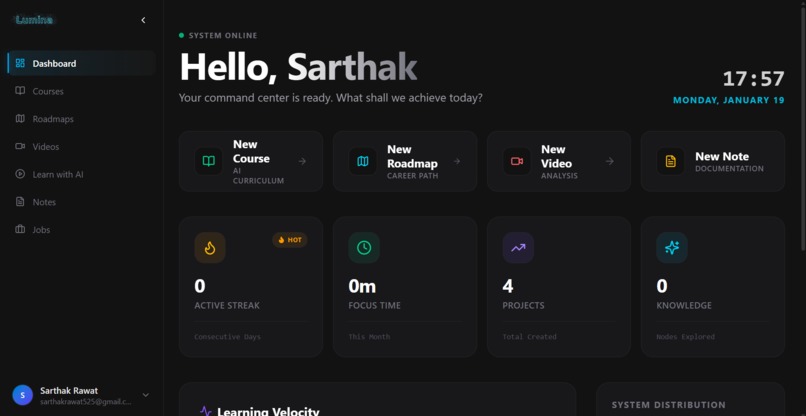Create a New Course card button
This screenshot has width=806, height=416.
(251, 161)
